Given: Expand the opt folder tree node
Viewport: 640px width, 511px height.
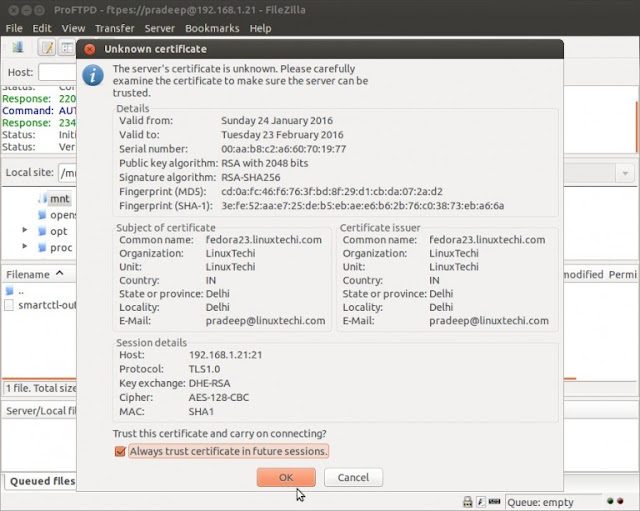Looking at the screenshot, I should pyautogui.click(x=25, y=230).
